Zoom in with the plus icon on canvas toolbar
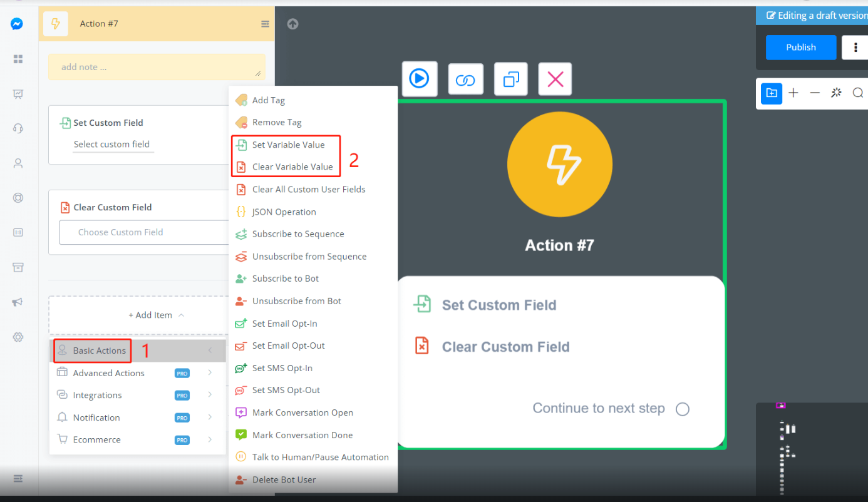This screenshot has height=502, width=868. click(x=793, y=93)
